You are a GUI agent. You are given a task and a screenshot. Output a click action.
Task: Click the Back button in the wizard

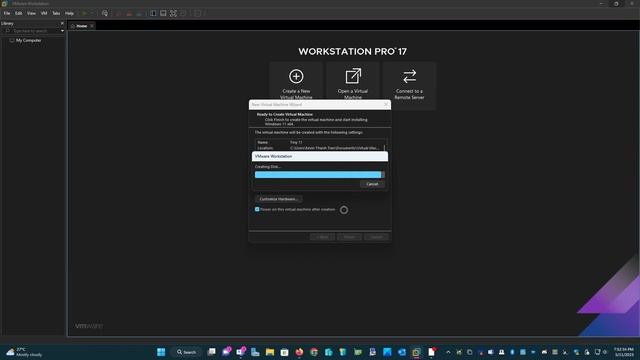(x=322, y=237)
